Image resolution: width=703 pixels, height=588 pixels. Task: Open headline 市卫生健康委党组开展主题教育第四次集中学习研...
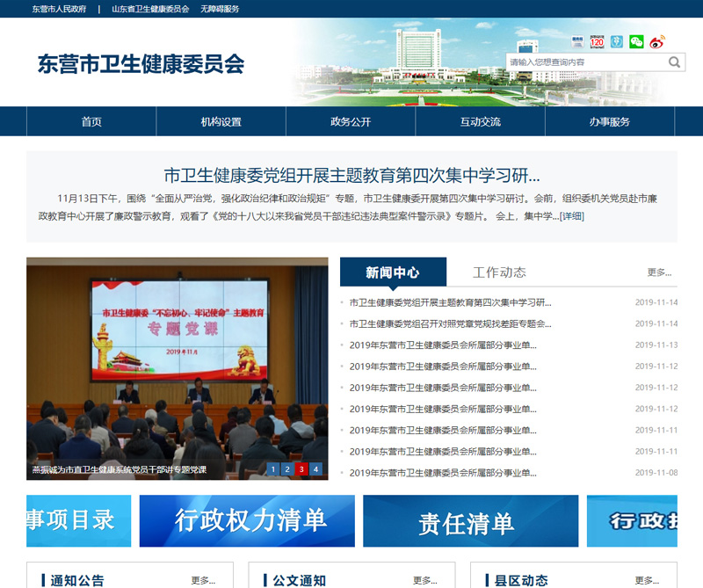352,176
